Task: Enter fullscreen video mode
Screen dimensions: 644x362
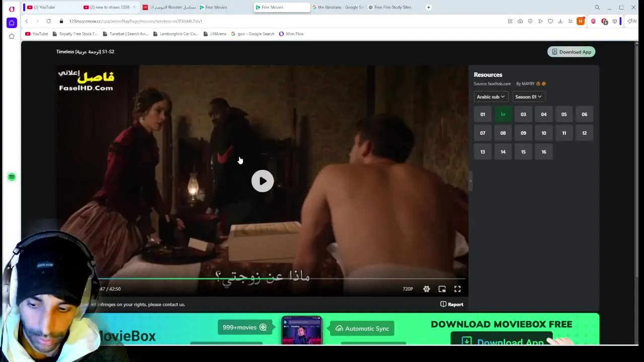Action: [457, 289]
